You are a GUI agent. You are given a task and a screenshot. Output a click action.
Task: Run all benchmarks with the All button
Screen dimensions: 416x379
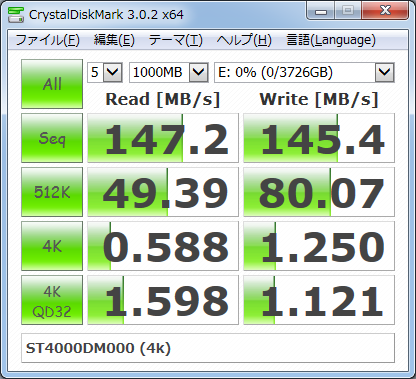[52, 84]
